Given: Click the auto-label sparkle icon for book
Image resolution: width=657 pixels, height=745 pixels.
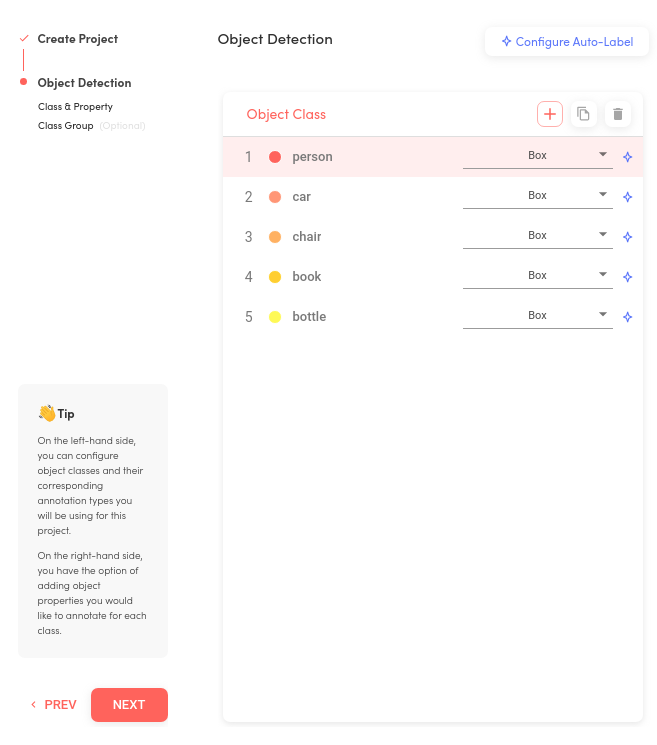Looking at the screenshot, I should click(x=628, y=277).
